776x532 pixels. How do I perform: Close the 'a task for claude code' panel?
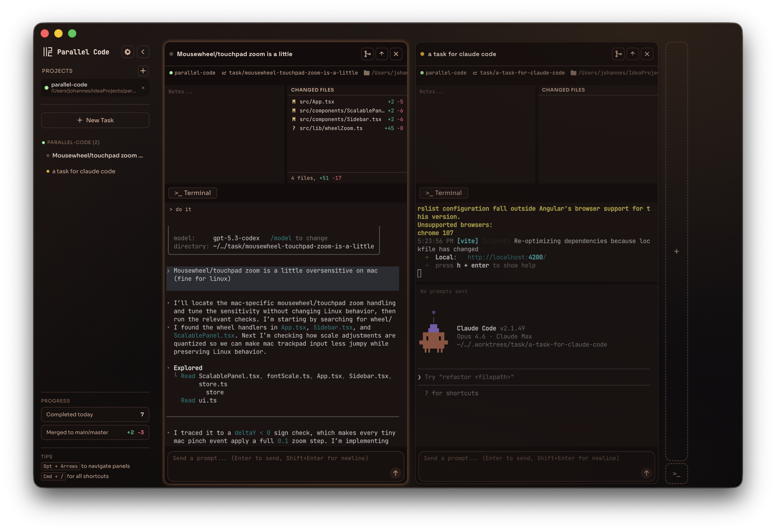tap(647, 54)
